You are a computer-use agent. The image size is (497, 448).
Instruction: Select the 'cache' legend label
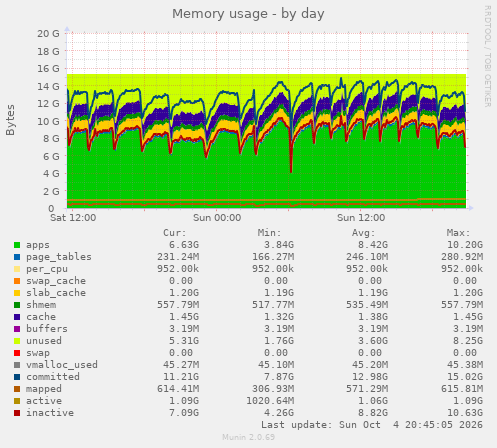pyautogui.click(x=41, y=317)
